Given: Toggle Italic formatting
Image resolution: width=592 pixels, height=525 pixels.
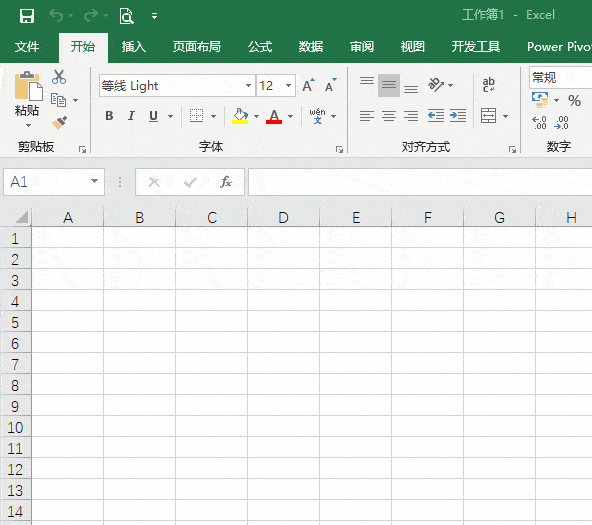Looking at the screenshot, I should click(x=131, y=115).
